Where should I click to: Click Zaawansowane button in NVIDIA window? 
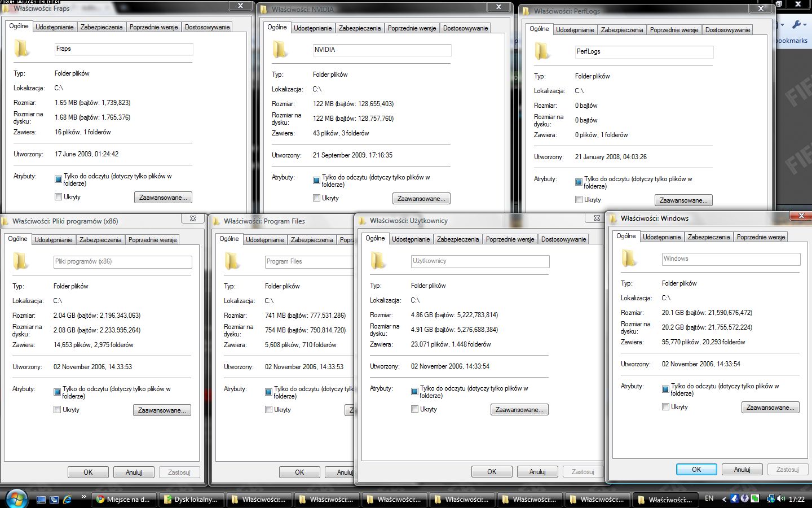[422, 199]
